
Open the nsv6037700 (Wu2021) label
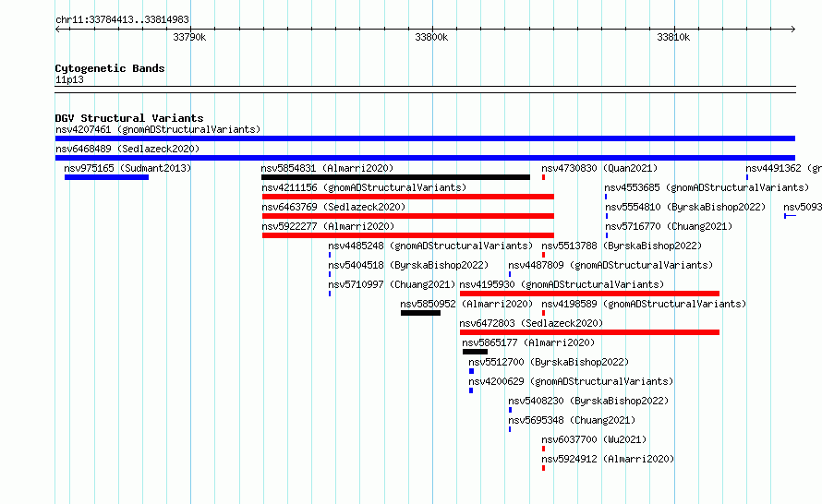594,439
